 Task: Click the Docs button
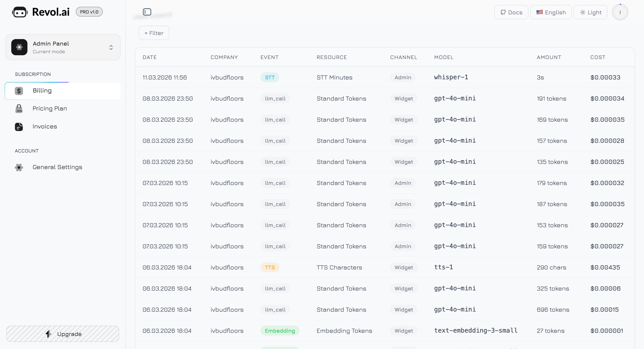point(511,12)
